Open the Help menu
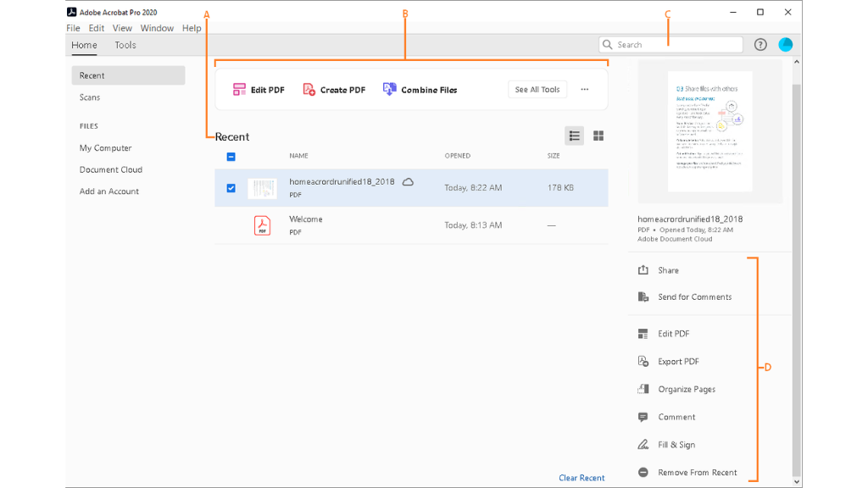The height and width of the screenshot is (488, 868). click(192, 28)
